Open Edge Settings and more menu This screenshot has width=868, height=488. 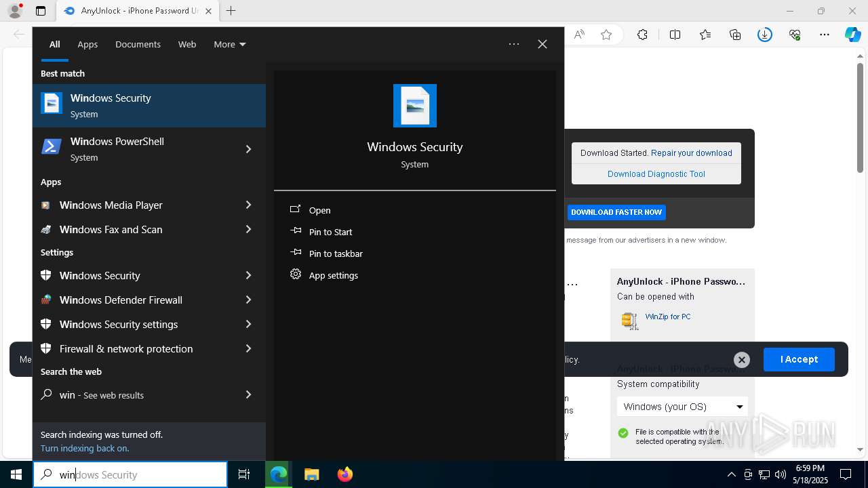(825, 35)
